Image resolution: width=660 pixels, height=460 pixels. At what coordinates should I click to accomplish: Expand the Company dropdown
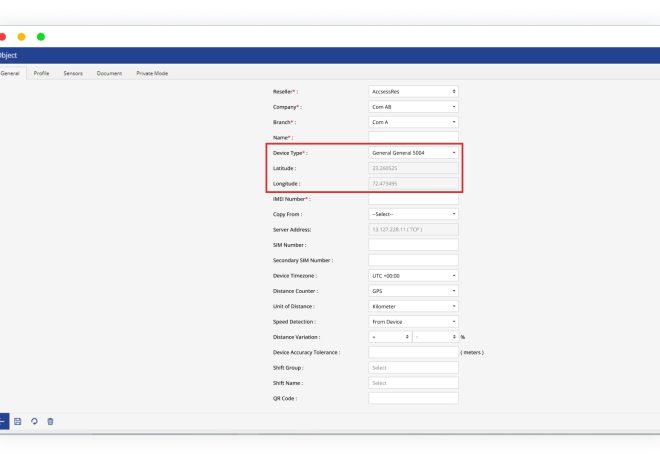(413, 106)
